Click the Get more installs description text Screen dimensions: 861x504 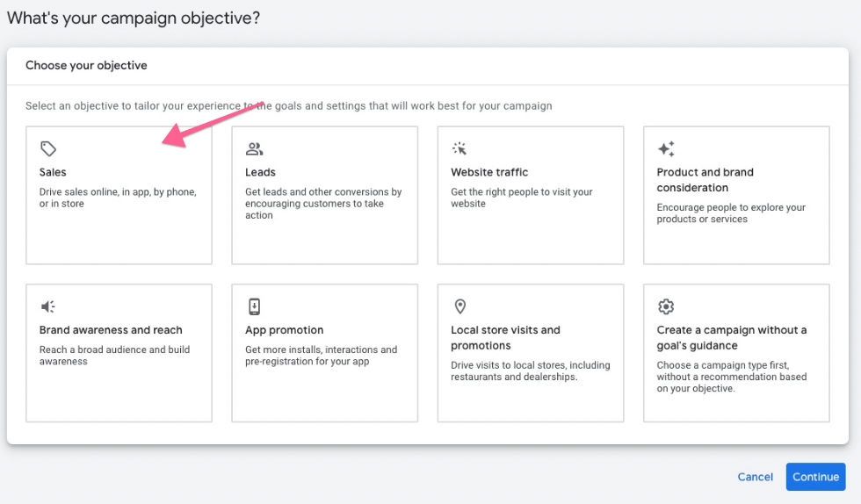click(x=322, y=356)
